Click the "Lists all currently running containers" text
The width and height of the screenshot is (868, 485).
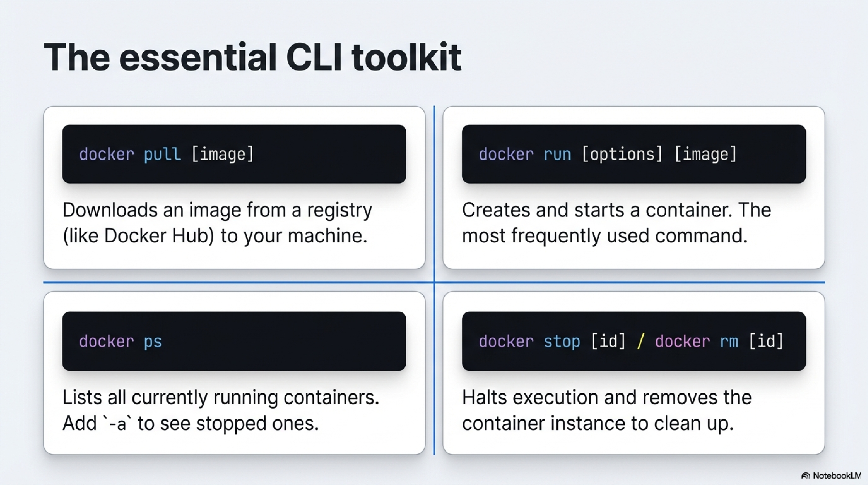[221, 398]
